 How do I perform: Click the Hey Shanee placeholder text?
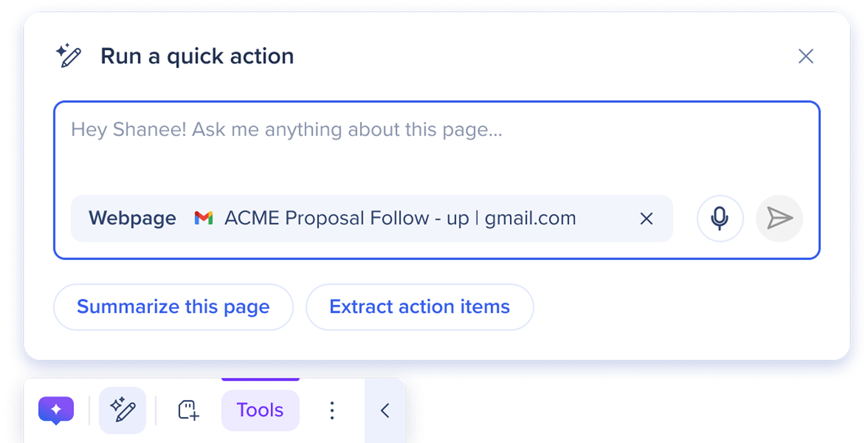[286, 130]
